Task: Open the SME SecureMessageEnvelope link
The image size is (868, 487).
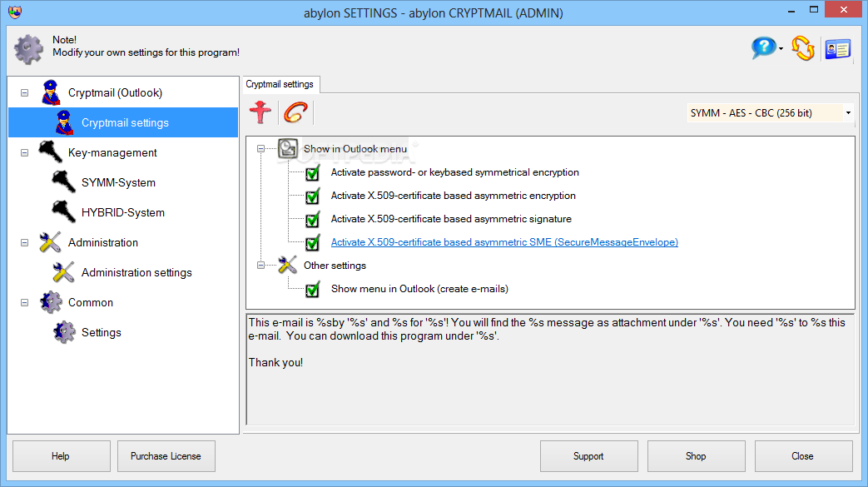Action: point(504,242)
